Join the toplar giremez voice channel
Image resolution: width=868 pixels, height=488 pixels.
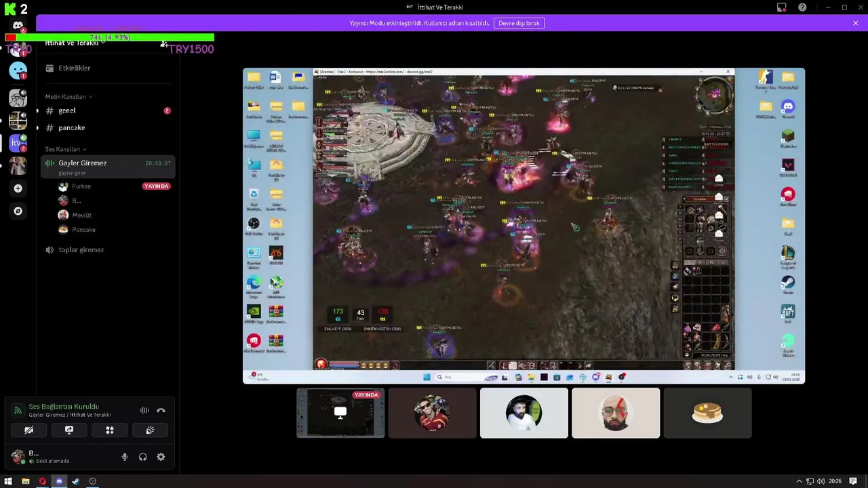click(106, 249)
